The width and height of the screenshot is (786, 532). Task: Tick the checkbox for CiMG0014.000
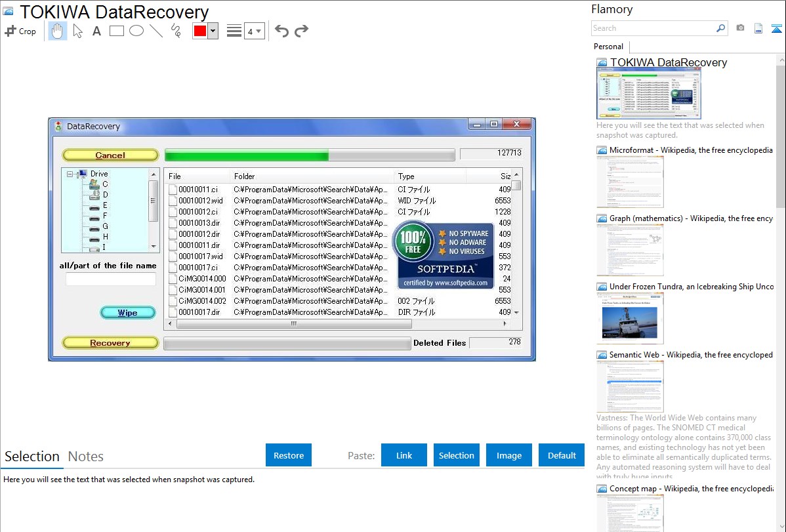pos(173,279)
